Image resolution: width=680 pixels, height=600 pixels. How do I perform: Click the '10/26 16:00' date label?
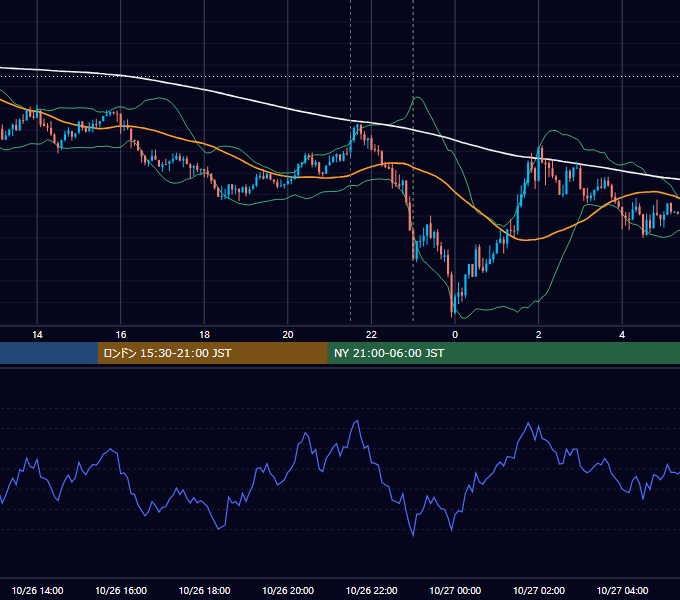tap(121, 590)
